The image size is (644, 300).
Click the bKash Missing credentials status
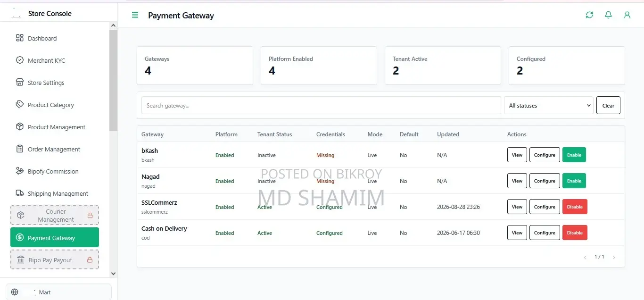325,155
